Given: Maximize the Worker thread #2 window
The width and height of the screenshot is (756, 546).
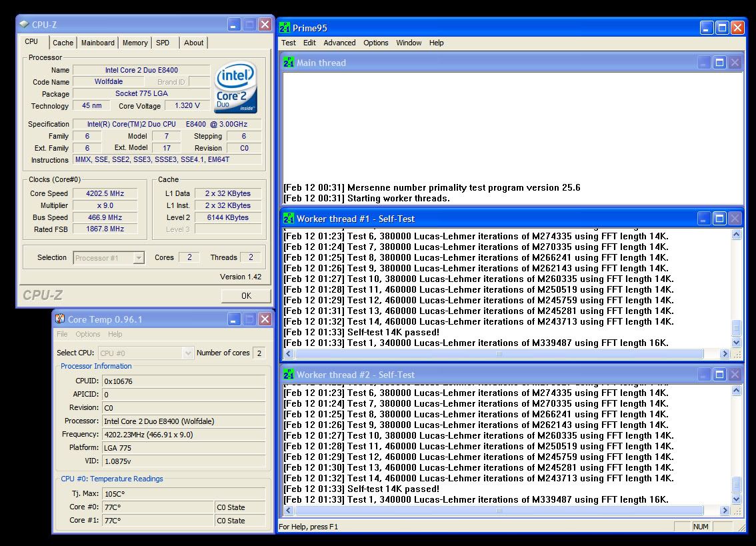Looking at the screenshot, I should [719, 374].
